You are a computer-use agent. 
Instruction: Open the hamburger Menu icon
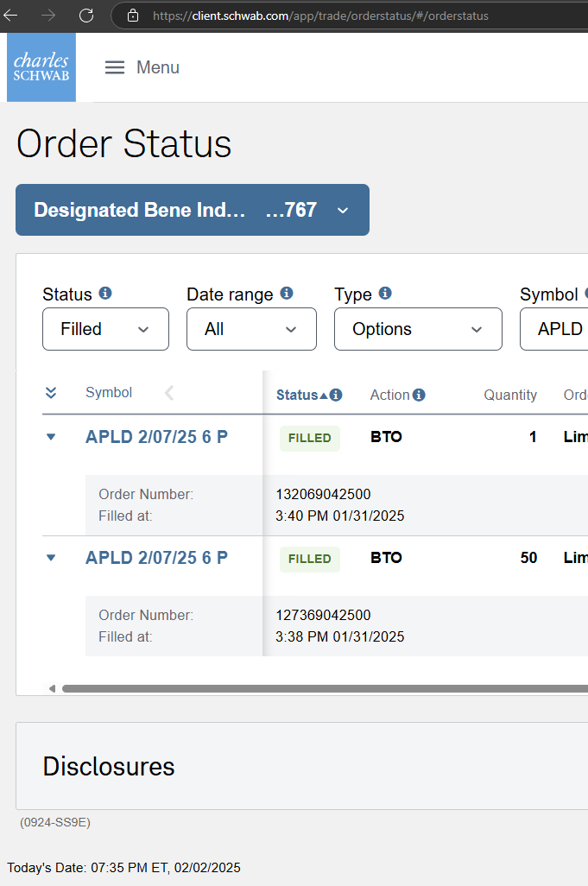click(x=115, y=67)
